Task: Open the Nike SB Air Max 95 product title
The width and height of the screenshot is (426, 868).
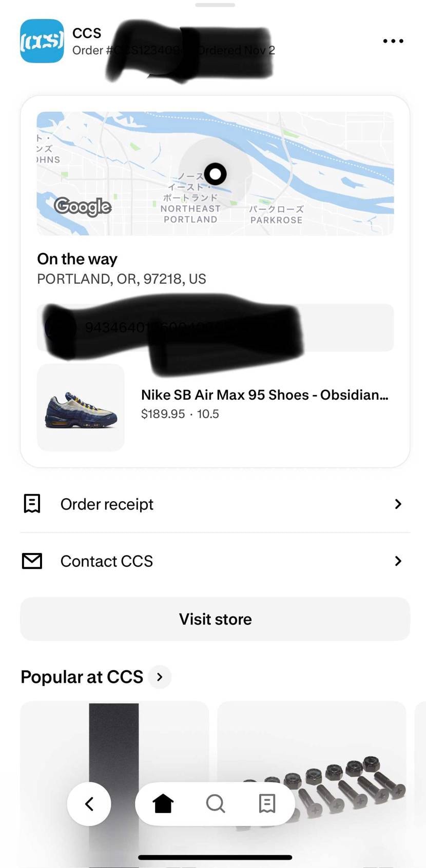Action: pyautogui.click(x=264, y=395)
